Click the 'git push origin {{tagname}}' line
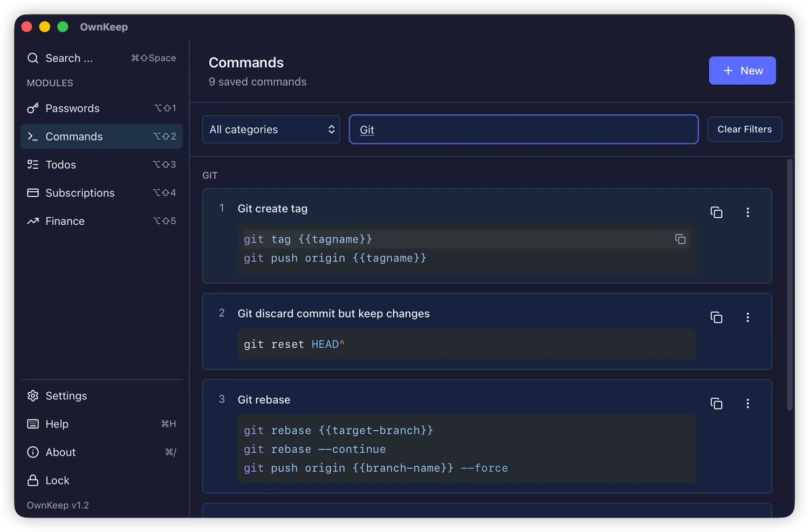 point(335,258)
